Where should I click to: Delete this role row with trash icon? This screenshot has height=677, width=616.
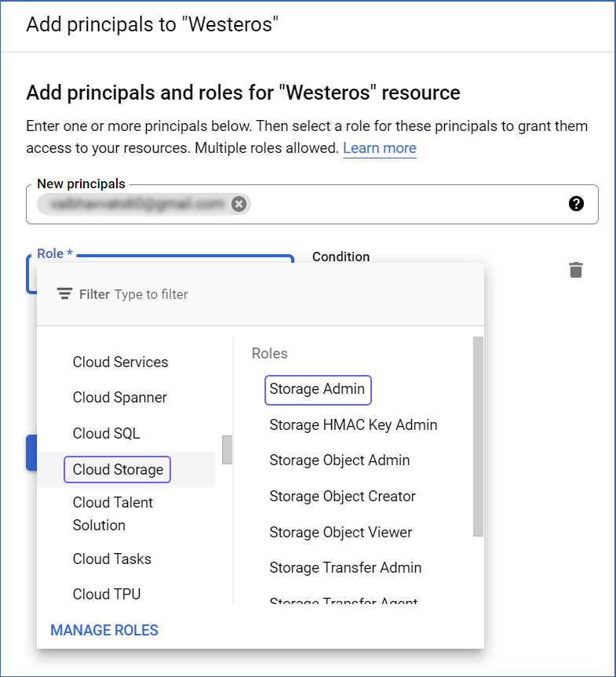[576, 270]
